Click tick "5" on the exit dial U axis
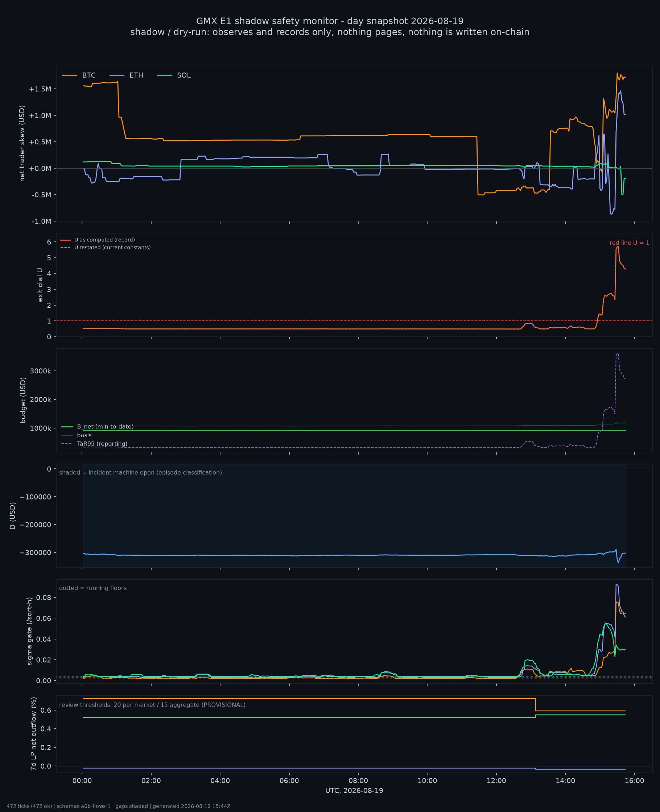This screenshot has width=660, height=812. point(49,258)
